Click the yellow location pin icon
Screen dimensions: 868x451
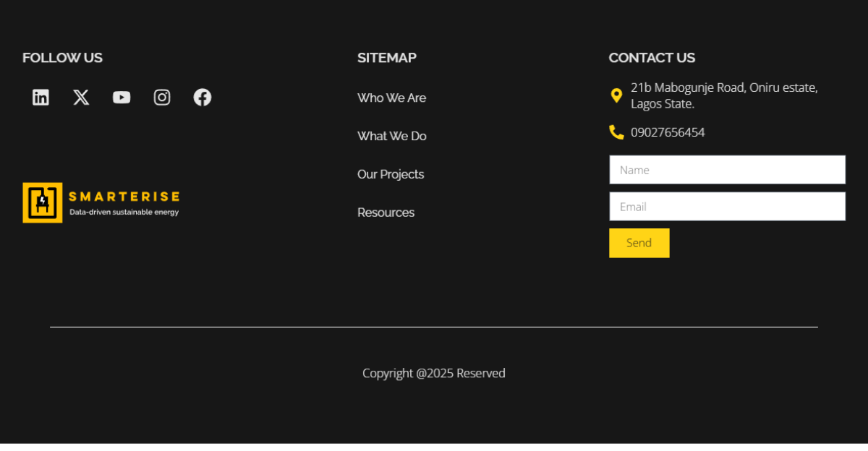pos(616,95)
